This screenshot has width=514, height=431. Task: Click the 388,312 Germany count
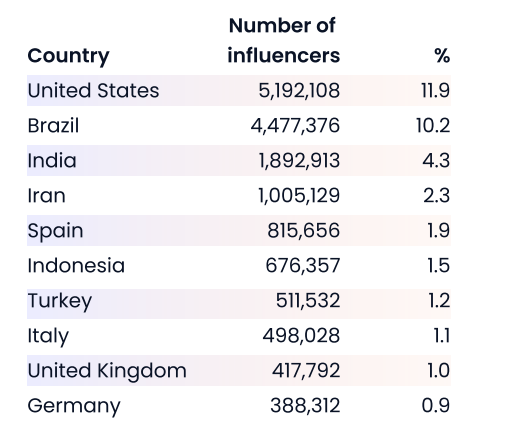pos(305,406)
